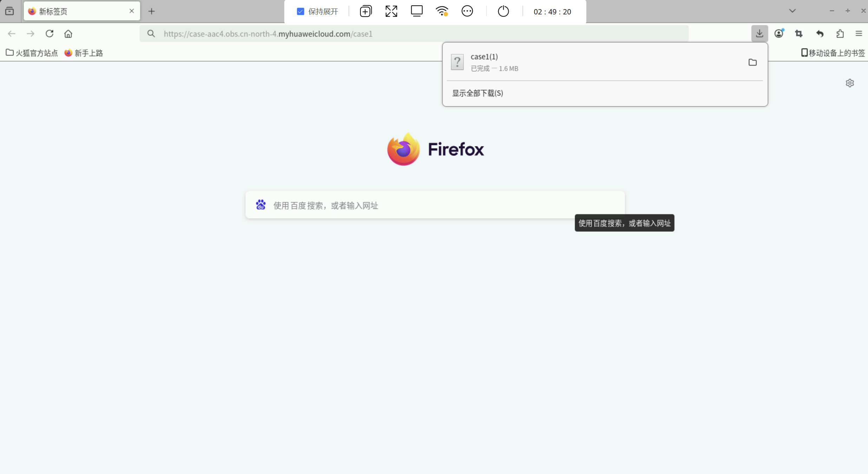Screen dimensions: 868x474
Task: Click the power icon in overlay
Action: [503, 11]
